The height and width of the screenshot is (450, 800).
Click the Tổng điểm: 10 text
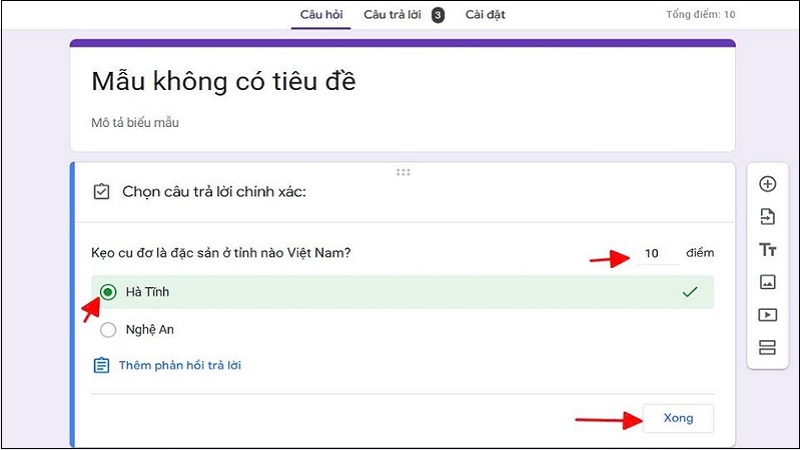pos(701,14)
